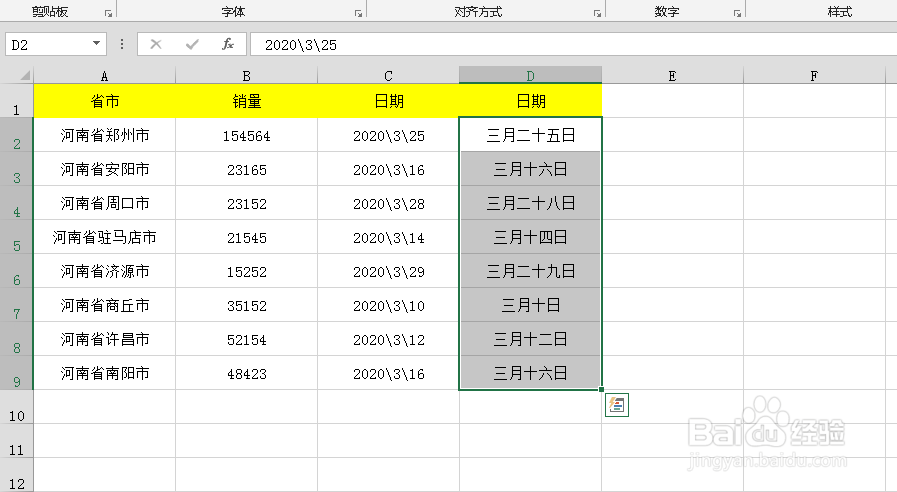Screen dimensions: 897x492
Task: Open Alignment group dialog launcher
Action: tap(597, 13)
